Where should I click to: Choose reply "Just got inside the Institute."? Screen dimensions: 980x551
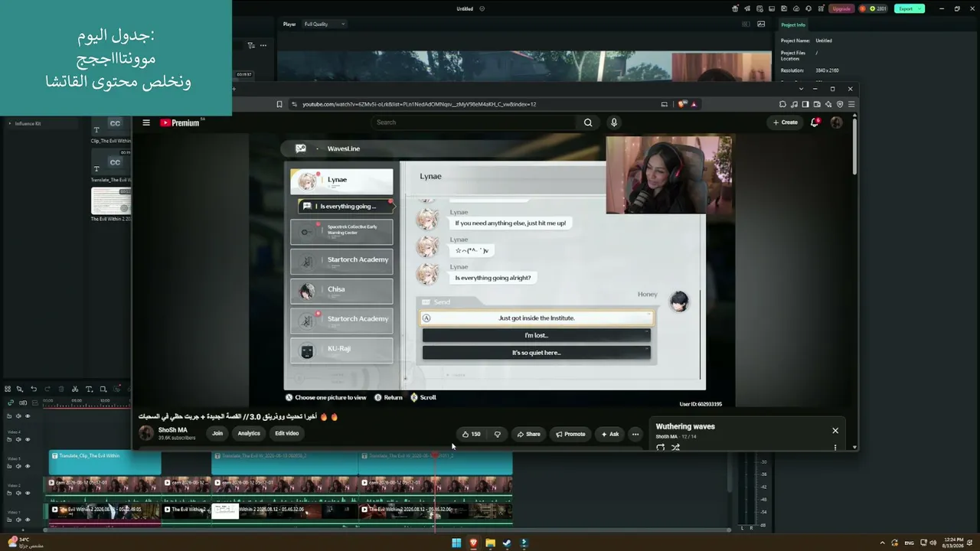pyautogui.click(x=537, y=318)
